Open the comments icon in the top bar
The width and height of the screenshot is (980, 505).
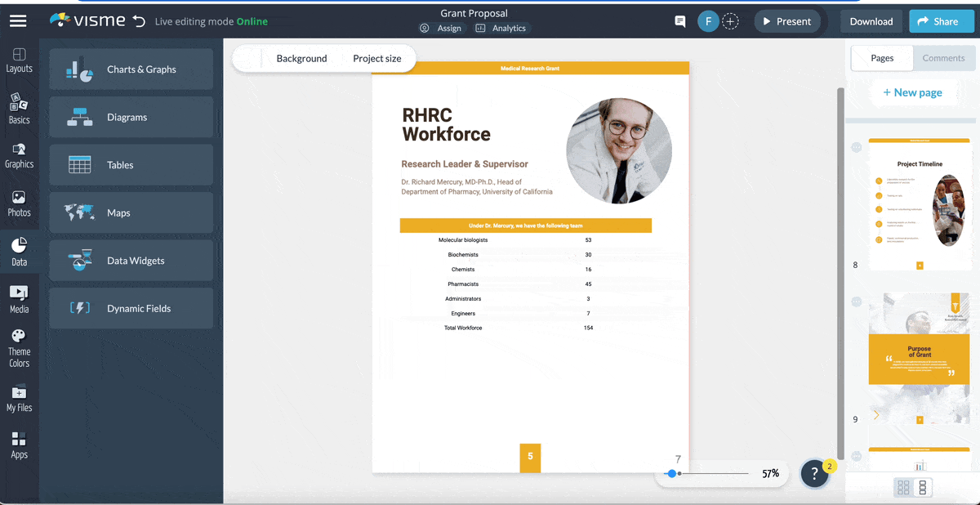pyautogui.click(x=679, y=21)
